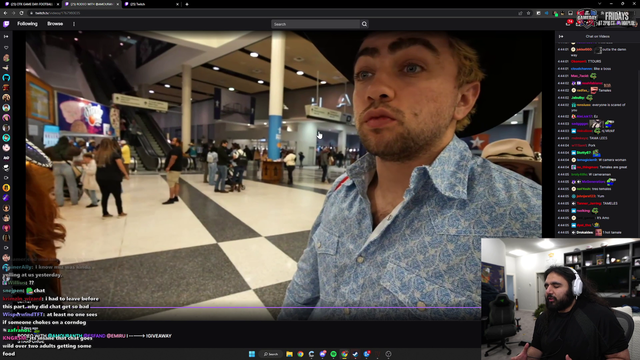Viewport: 640px width, 360px height.
Task: Open a new browser tab
Action: click(x=187, y=4)
